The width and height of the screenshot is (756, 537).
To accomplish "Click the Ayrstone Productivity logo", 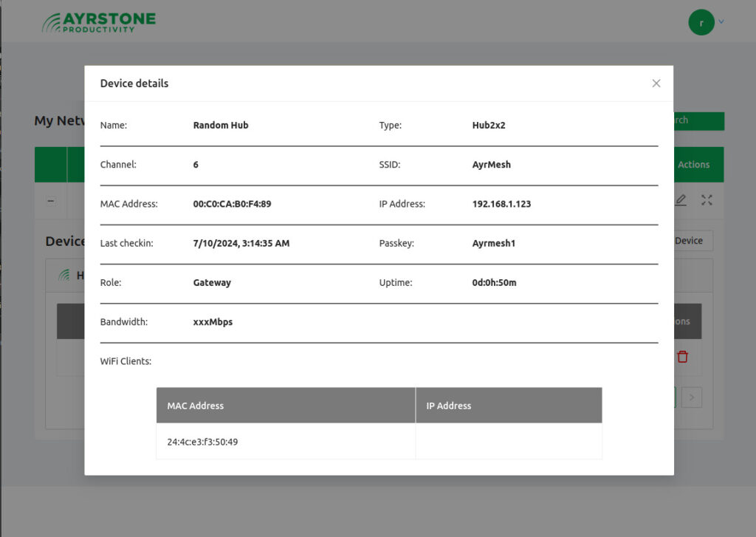I will point(99,22).
